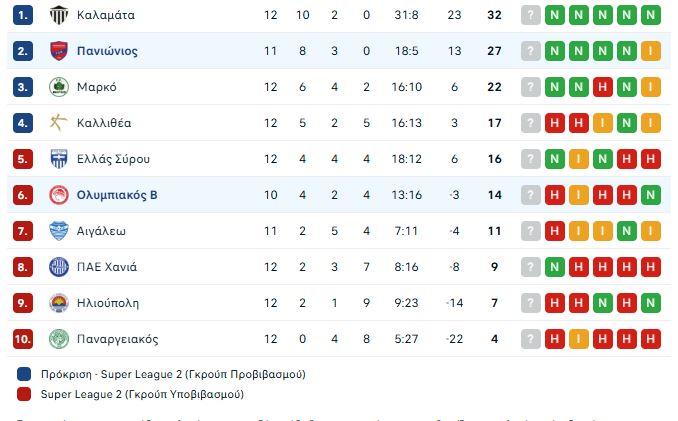Image resolution: width=678 pixels, height=421 pixels.
Task: Click the Πανιώνιος team crest icon
Action: pyautogui.click(x=57, y=51)
